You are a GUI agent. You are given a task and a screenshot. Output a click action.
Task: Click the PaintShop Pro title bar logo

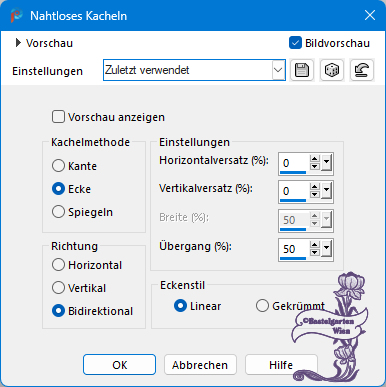click(x=16, y=16)
